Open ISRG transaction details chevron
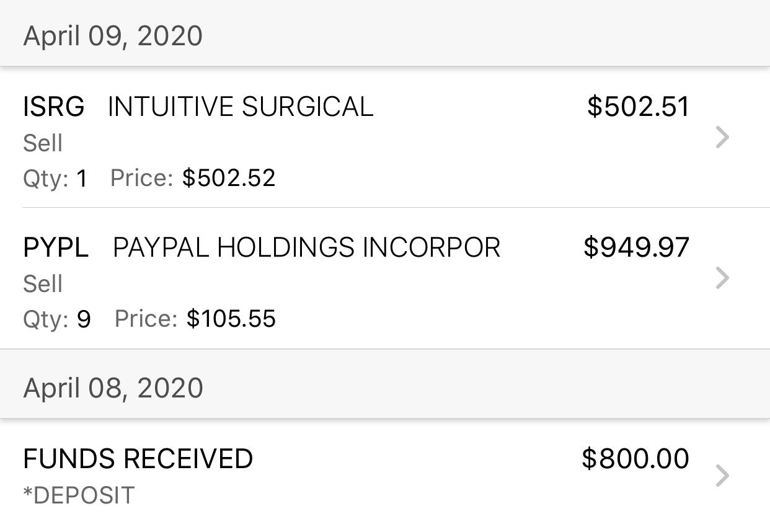 [722, 137]
